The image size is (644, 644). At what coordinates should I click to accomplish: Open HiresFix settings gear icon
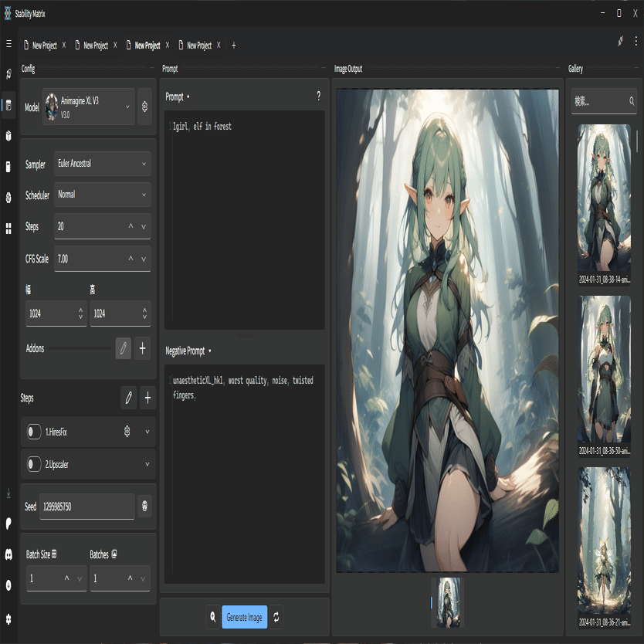pyautogui.click(x=127, y=432)
